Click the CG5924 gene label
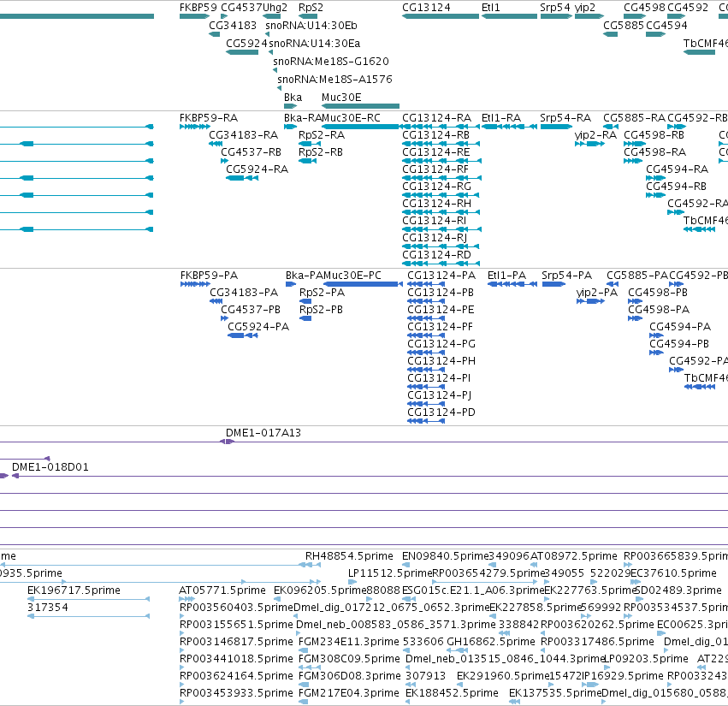Screen dimensions: 728x706 click(247, 43)
